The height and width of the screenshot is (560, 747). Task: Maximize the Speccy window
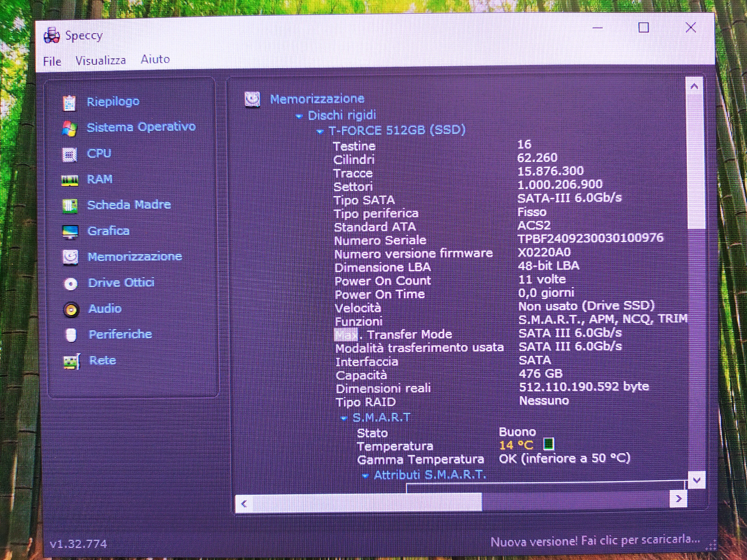pyautogui.click(x=644, y=28)
